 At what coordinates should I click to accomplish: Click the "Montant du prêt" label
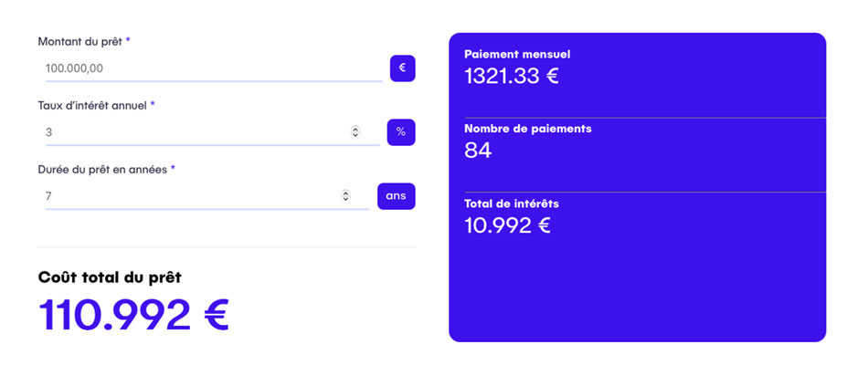pyautogui.click(x=80, y=42)
